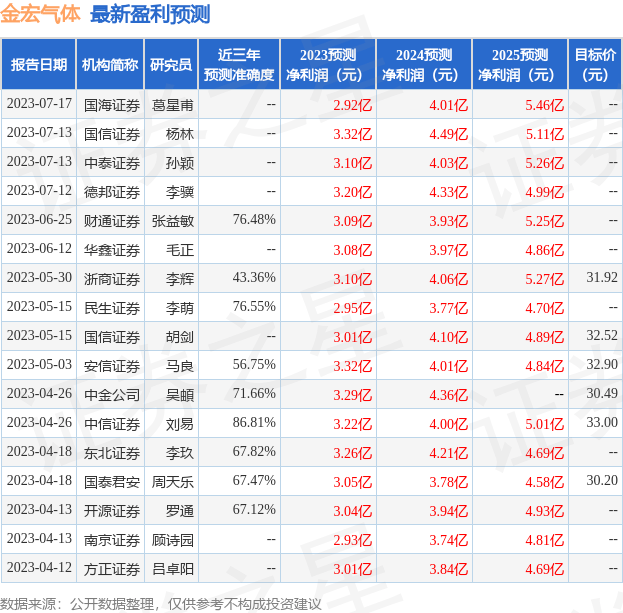
Task: Click the date 2023-05-30
Action: tap(39, 278)
